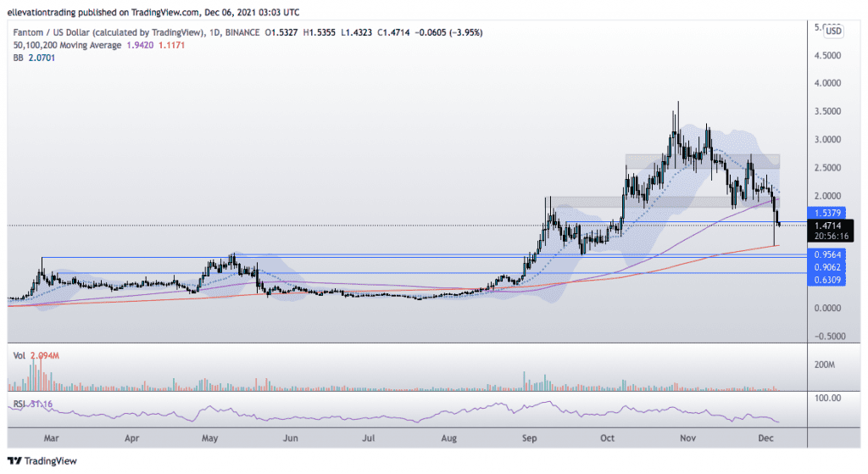
Task: Click the -3.95% change value
Action: (x=465, y=33)
